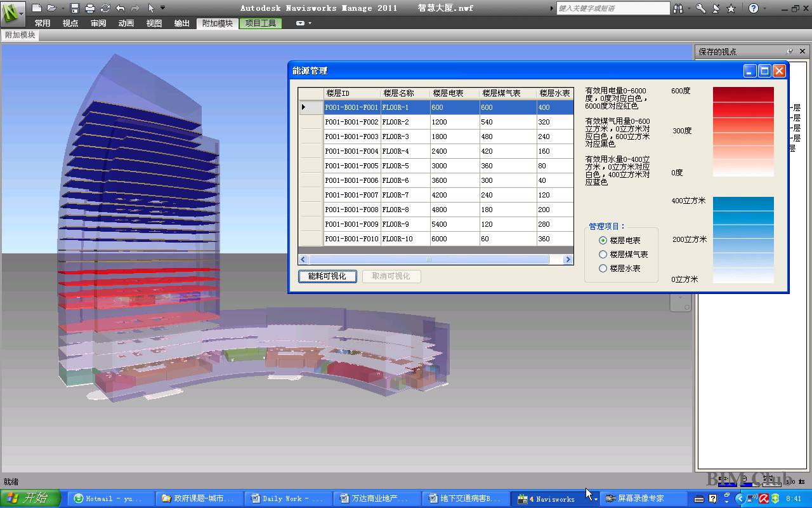Open the 动画 ribbon tab
The height and width of the screenshot is (508, 812).
tap(126, 23)
